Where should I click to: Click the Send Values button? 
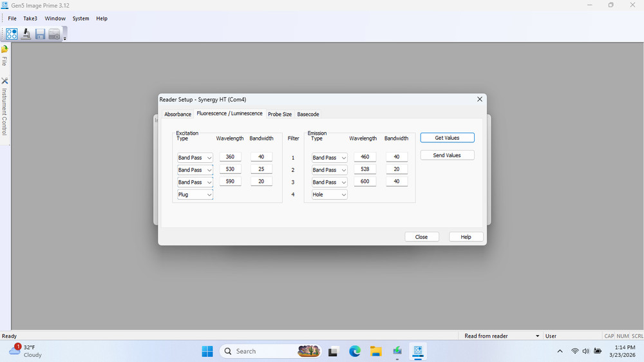447,155
